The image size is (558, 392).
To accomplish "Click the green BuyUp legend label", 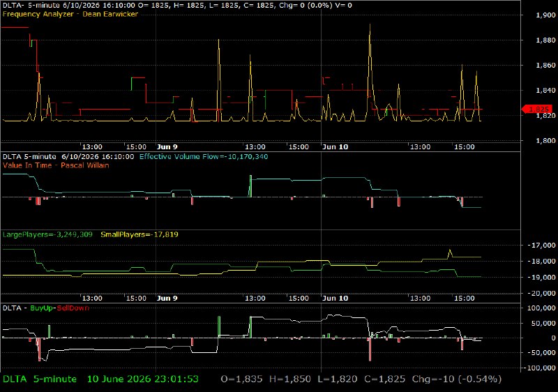I will (41, 308).
